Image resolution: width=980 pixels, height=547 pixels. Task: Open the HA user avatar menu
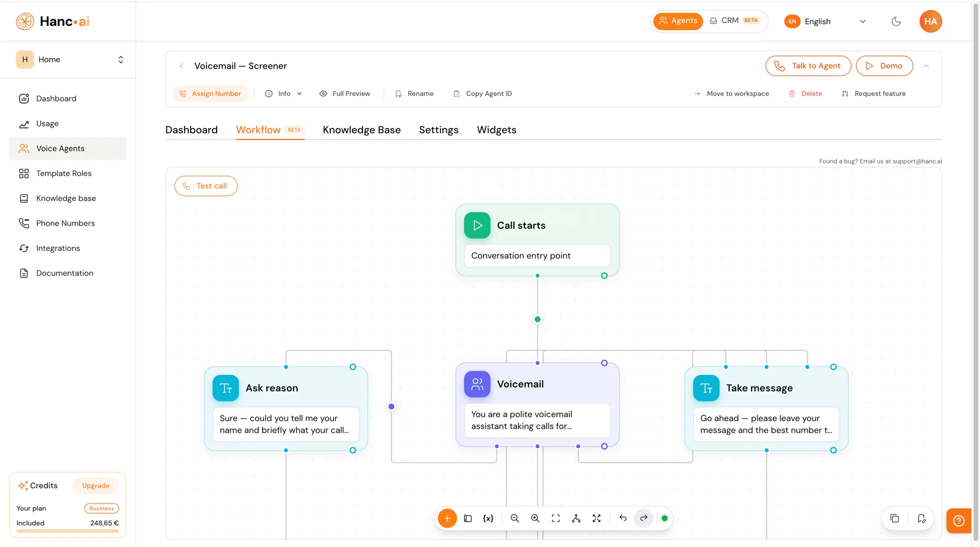click(x=931, y=21)
